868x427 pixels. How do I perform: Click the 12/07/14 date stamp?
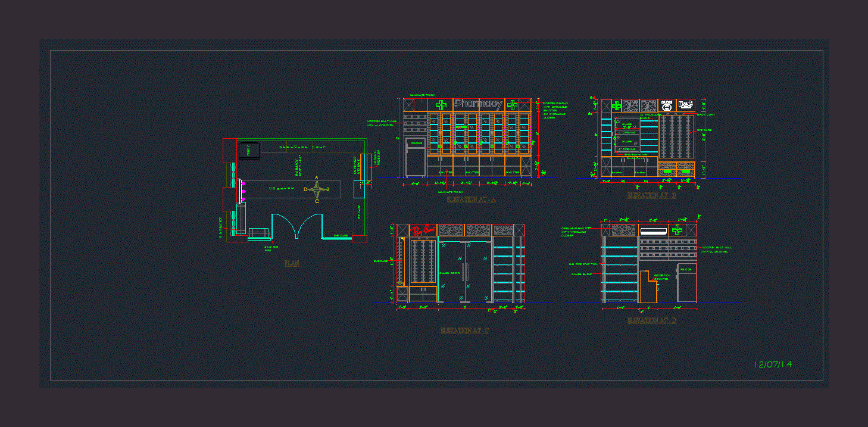[773, 364]
